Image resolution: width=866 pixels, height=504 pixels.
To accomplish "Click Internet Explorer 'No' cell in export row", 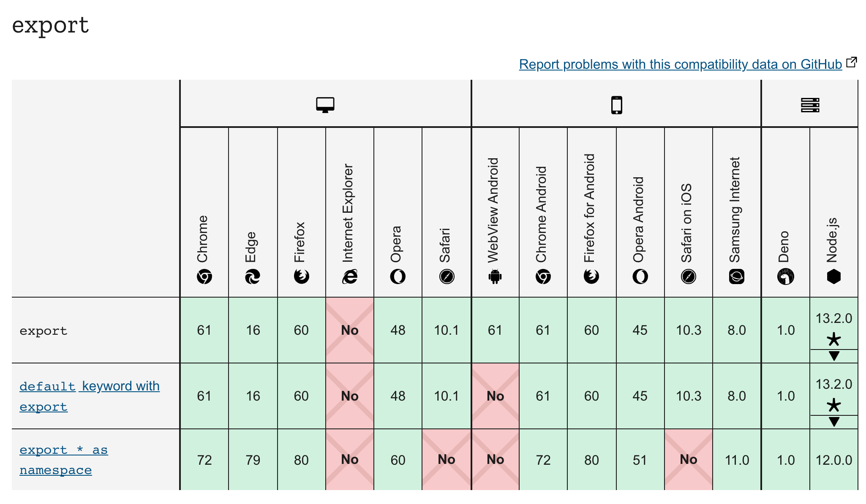I will 350,330.
